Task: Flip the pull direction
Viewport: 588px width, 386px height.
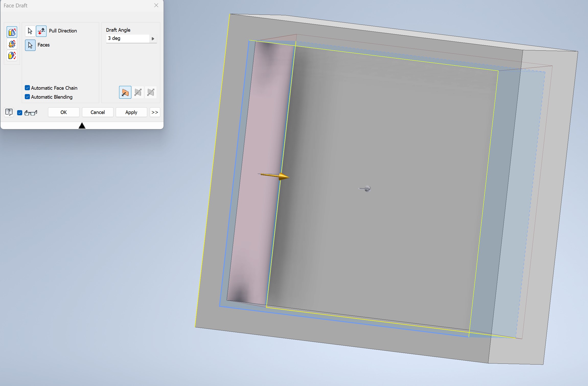Action: point(41,31)
